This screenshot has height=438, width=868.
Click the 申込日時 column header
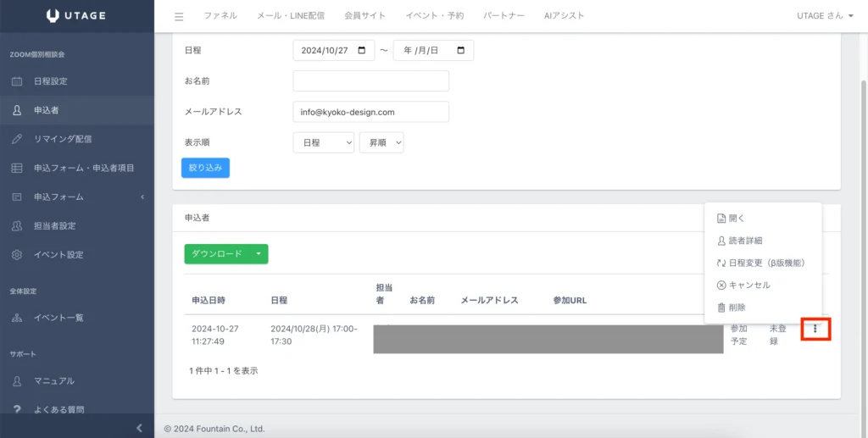[209, 300]
